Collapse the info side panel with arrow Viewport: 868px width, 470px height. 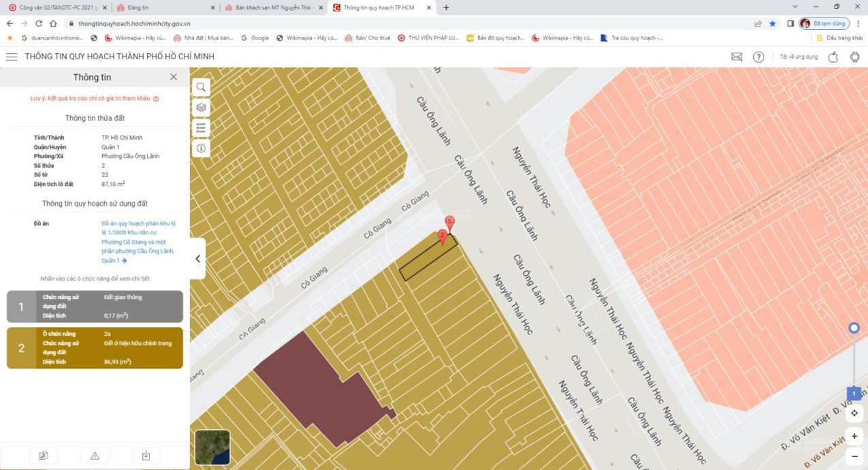point(197,259)
